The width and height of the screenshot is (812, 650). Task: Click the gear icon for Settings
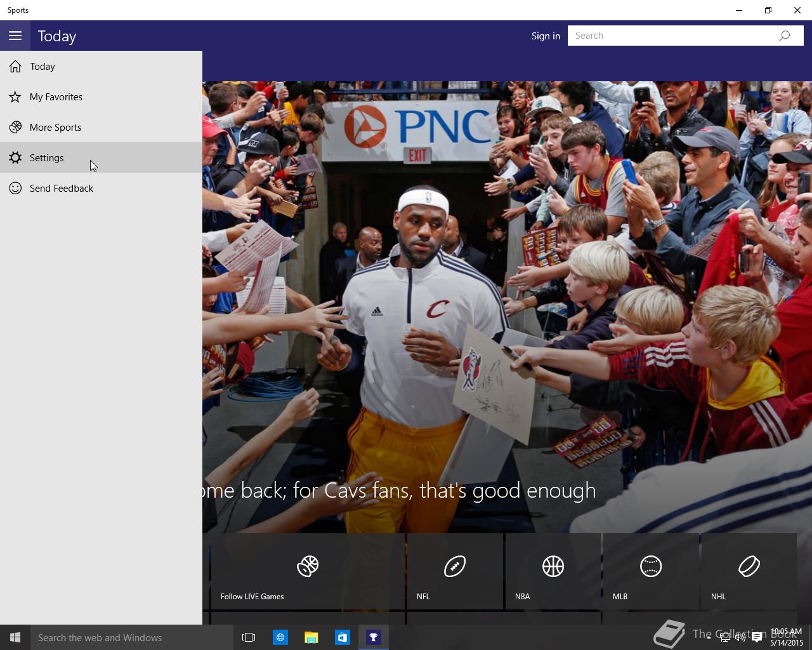coord(15,157)
